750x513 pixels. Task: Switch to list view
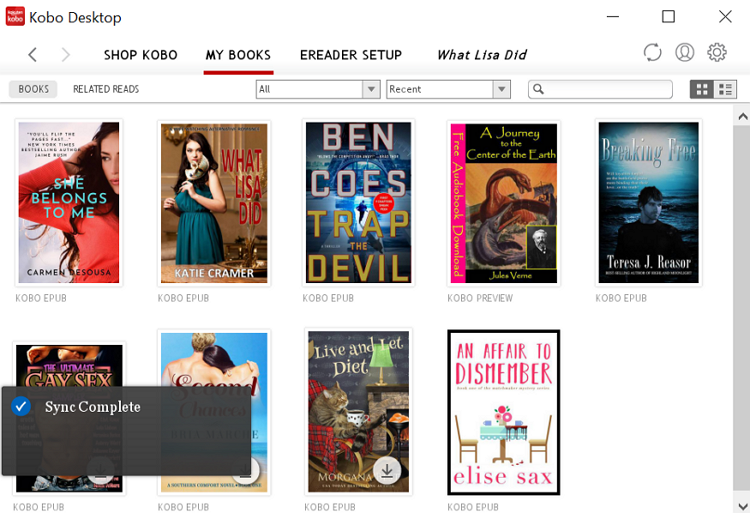coord(725,89)
